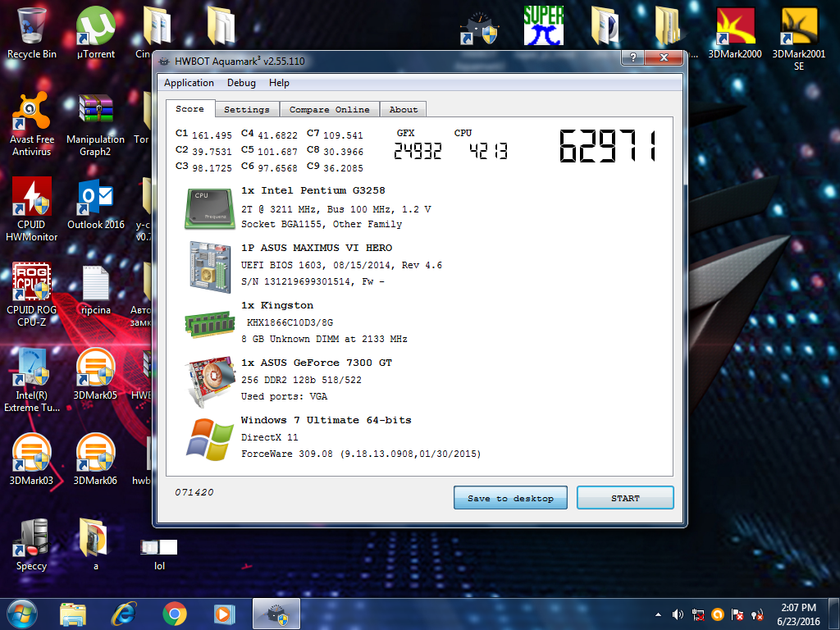Viewport: 840px width, 630px height.
Task: Click the Aquamark taskbar button
Action: [276, 614]
